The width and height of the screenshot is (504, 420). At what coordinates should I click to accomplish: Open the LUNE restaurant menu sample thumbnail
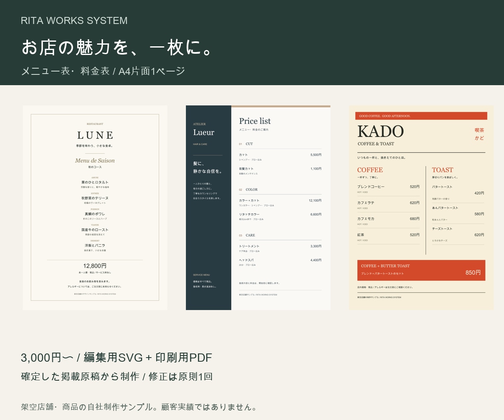coord(95,208)
